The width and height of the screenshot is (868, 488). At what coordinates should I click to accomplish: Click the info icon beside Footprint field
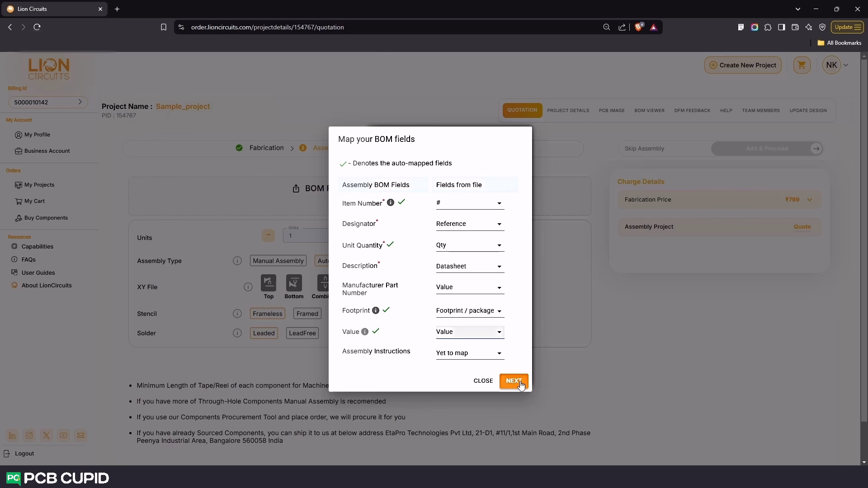click(x=375, y=310)
